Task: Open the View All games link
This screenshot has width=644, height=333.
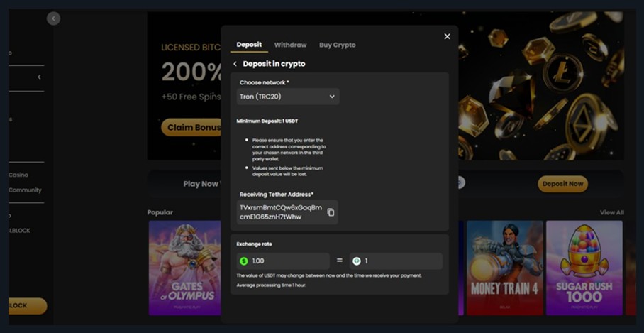Action: tap(611, 212)
